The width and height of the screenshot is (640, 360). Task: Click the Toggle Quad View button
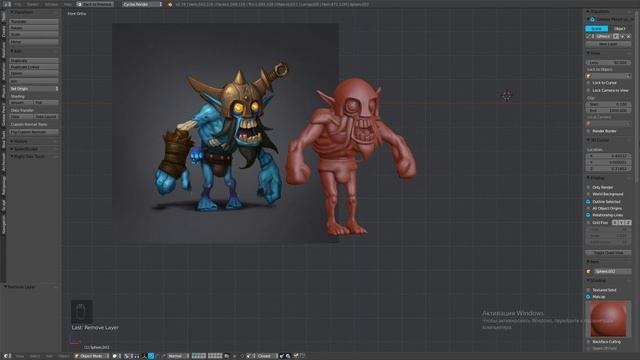point(608,253)
